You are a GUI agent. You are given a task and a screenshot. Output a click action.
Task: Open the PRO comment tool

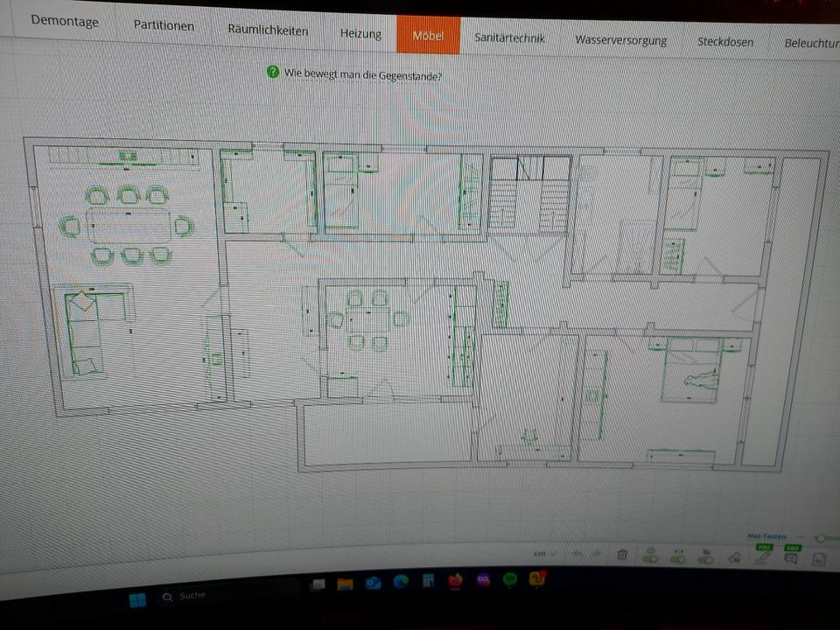[792, 558]
